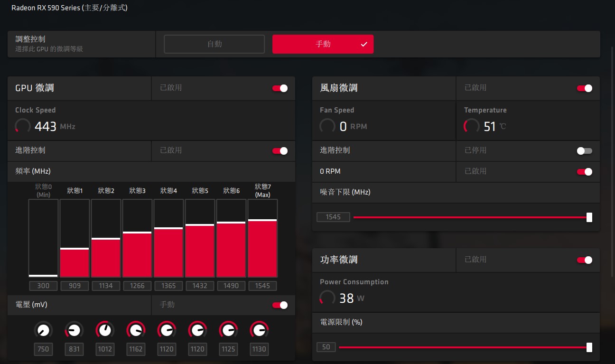Click the Temperature gauge icon
Viewport: 615px width, 364px height.
click(471, 126)
